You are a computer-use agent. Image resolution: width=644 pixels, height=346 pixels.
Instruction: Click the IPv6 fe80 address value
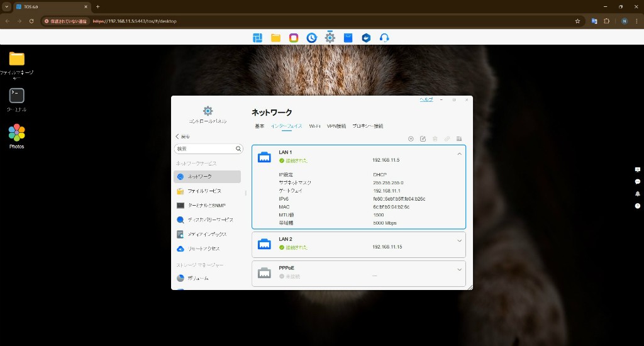399,199
